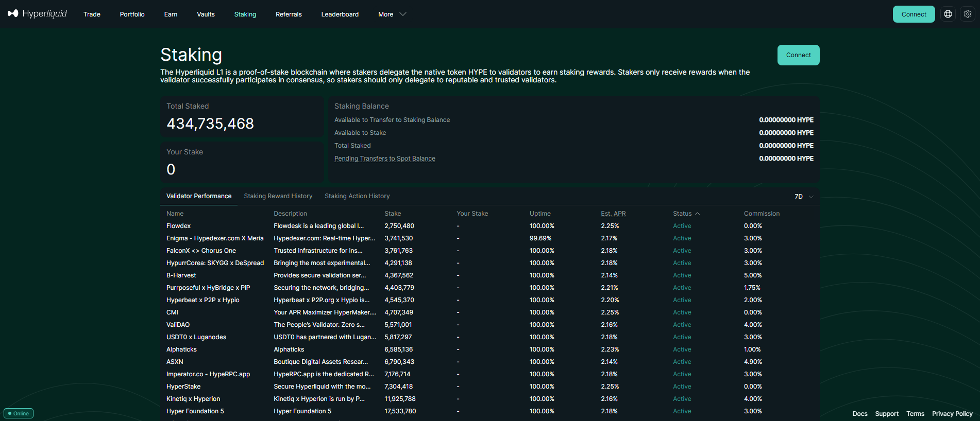The width and height of the screenshot is (980, 421).
Task: Select the ValiDAO validator
Action: (x=178, y=325)
